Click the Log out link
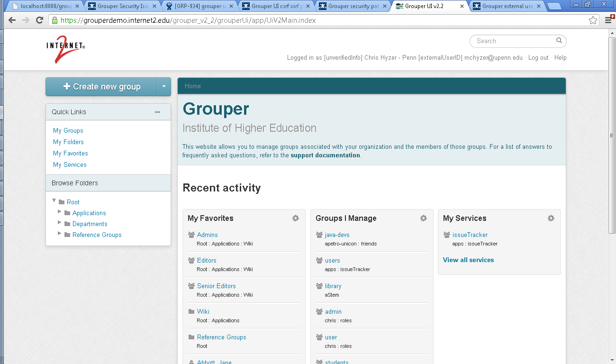This screenshot has width=616, height=364. pos(538,58)
